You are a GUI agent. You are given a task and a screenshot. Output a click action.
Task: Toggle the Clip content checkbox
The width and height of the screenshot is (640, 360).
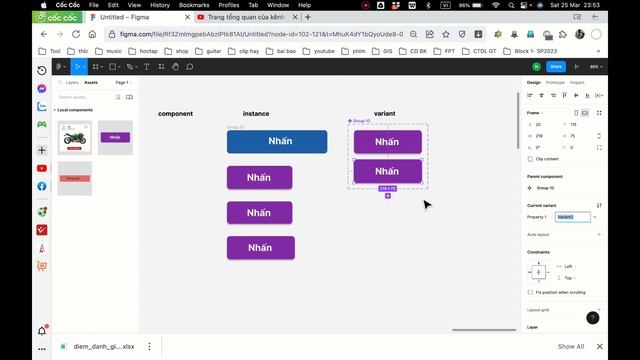530,159
